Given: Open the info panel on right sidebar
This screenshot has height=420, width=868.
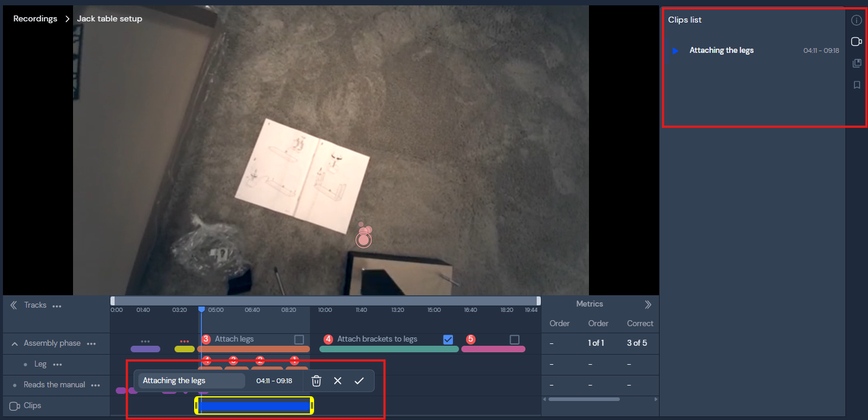Looking at the screenshot, I should click(857, 20).
